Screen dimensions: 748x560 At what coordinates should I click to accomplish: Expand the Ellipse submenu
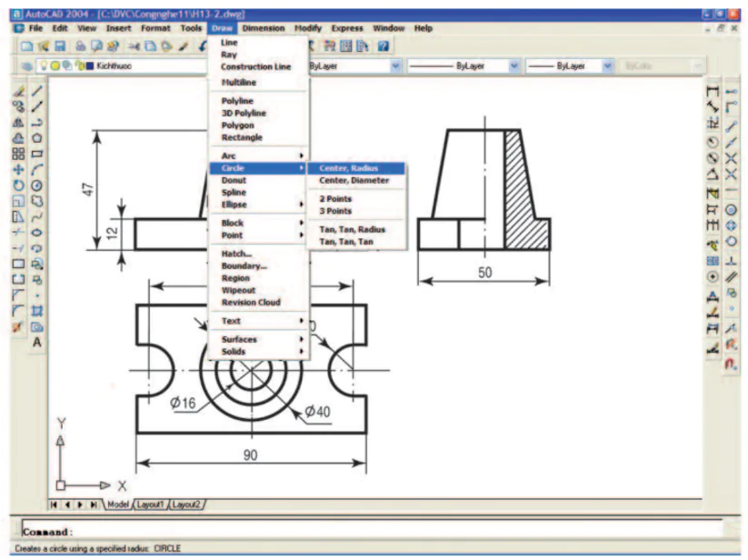(x=258, y=205)
